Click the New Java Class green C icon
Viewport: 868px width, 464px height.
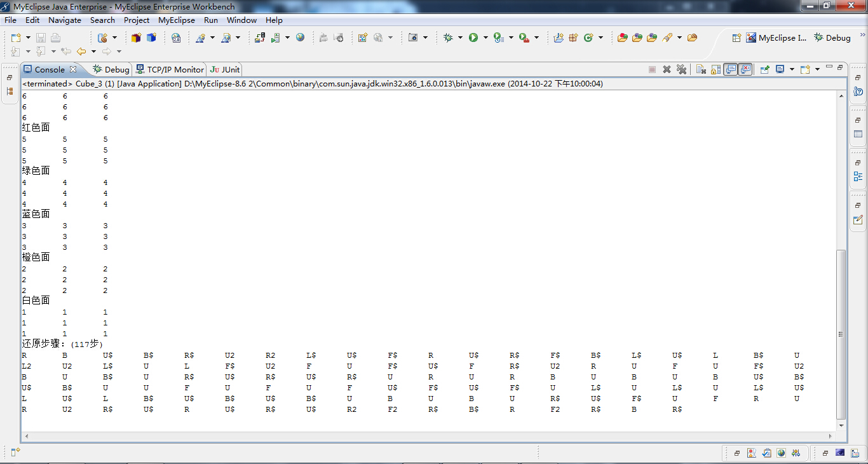tap(588, 38)
